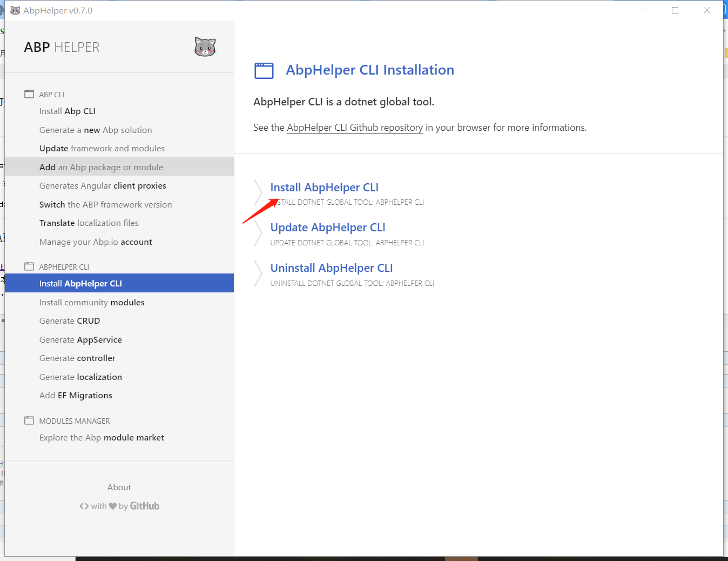Click the ABP HELPER title text
The width and height of the screenshot is (728, 561).
[62, 48]
